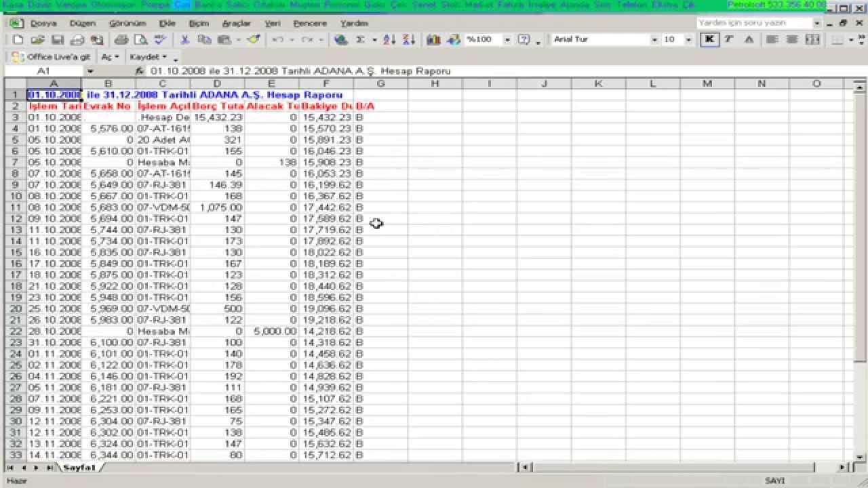Click the fx insert function button
868x488 pixels.
[x=139, y=71]
